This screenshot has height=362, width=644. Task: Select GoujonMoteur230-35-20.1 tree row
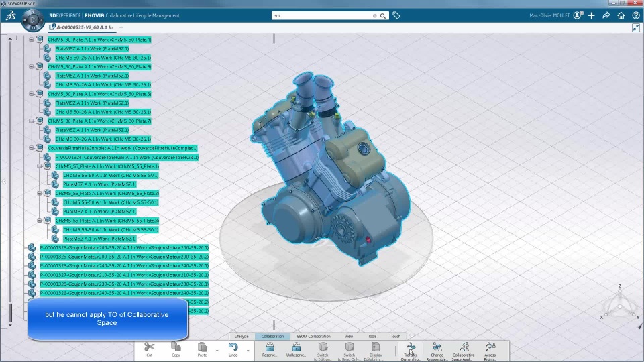[124, 284]
